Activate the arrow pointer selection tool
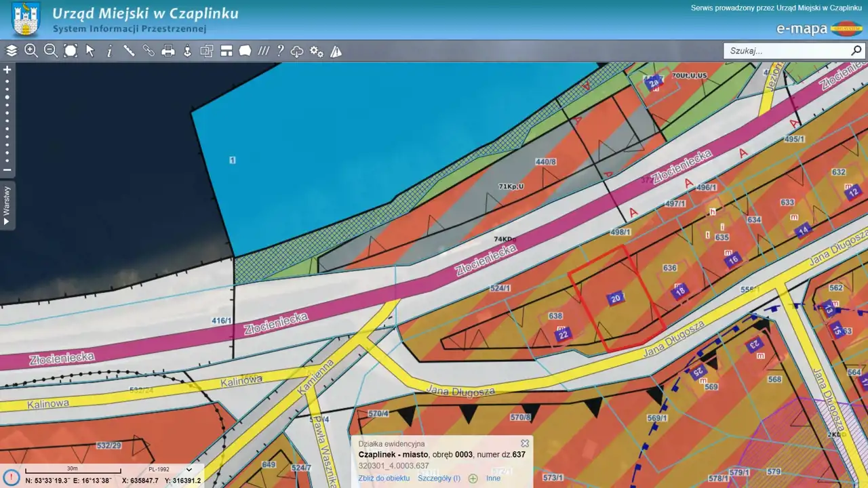Viewport: 868px width, 488px height. 90,51
